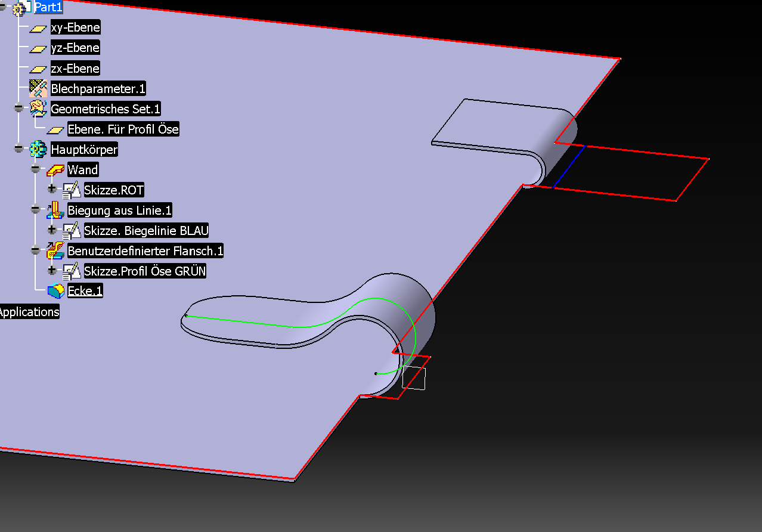Select the Skizze.Profil Öse GRÜN label
The height and width of the screenshot is (532, 762).
tap(145, 271)
